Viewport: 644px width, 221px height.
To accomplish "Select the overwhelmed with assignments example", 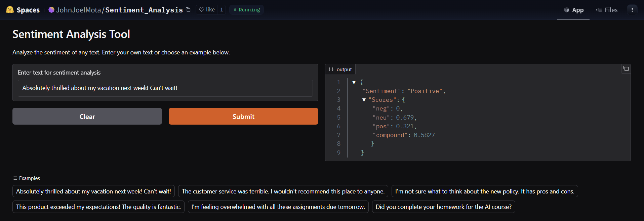I will [278, 207].
